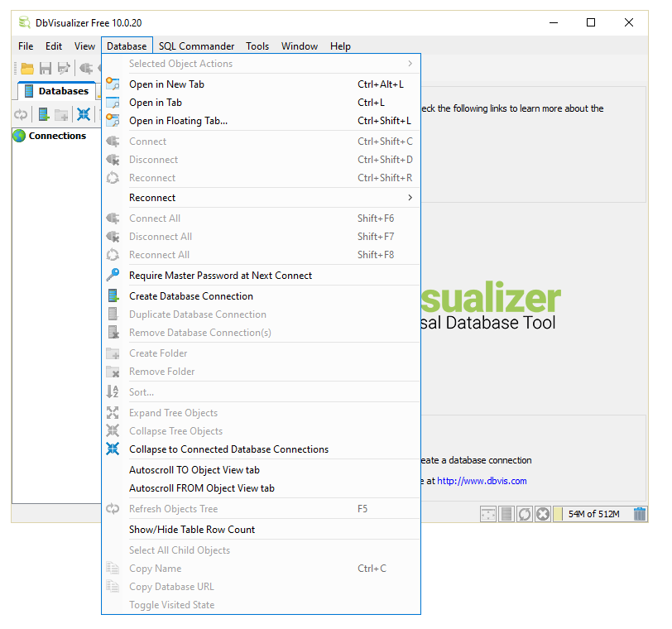Image resolution: width=672 pixels, height=629 pixels.
Task: Toggle Show/Hide Table Row Count
Action: pyautogui.click(x=261, y=529)
